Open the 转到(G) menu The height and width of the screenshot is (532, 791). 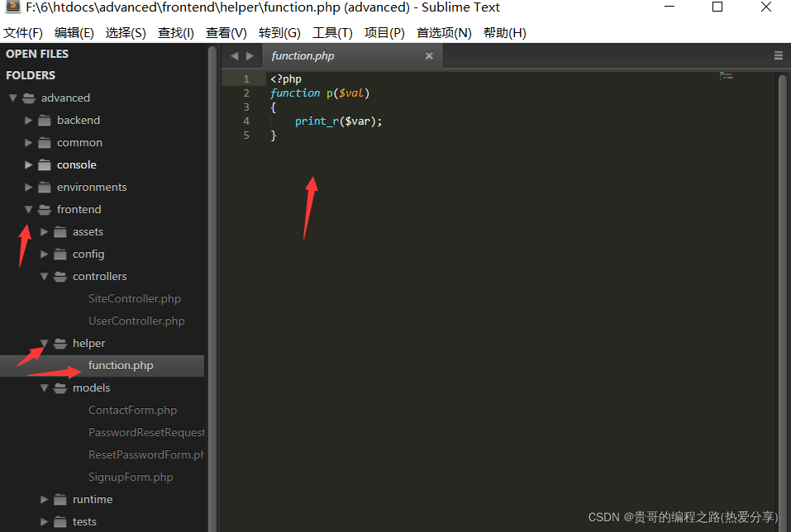pos(279,33)
